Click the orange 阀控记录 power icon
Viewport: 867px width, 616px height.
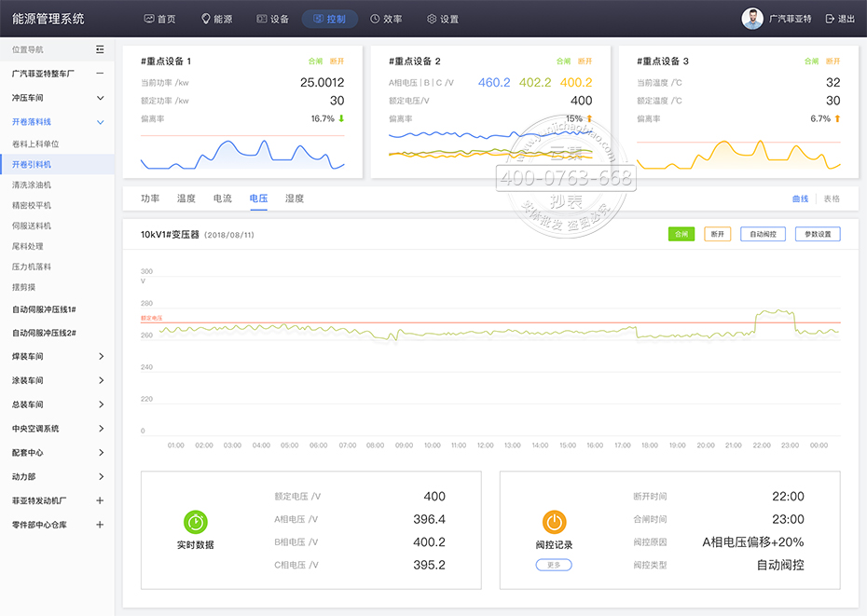(554, 522)
